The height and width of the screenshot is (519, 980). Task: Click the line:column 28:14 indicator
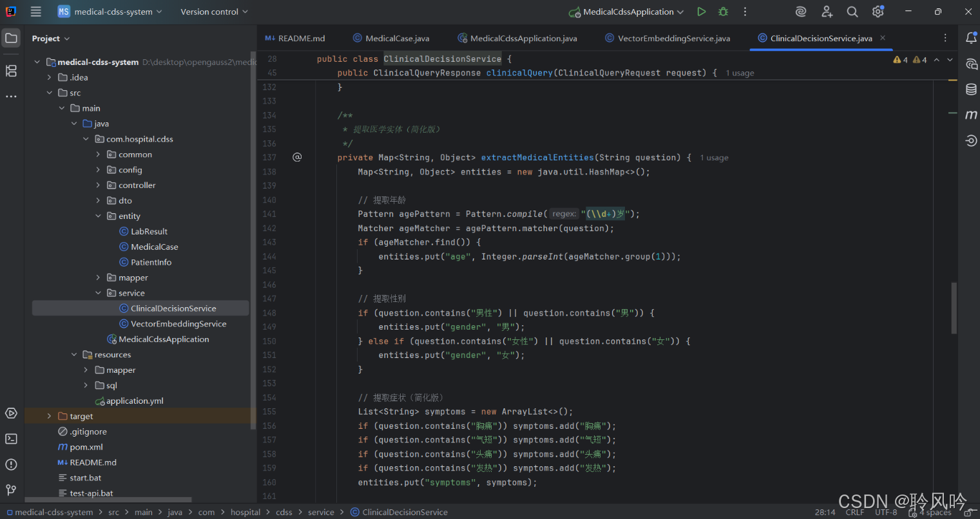[825, 513]
